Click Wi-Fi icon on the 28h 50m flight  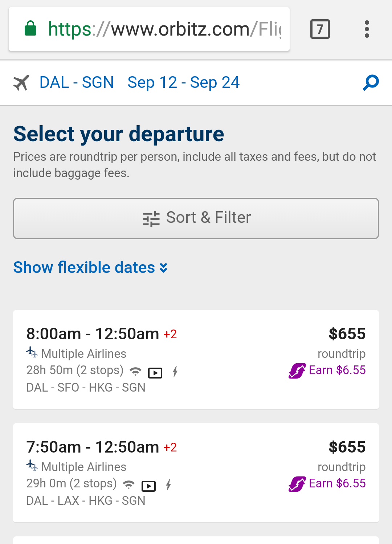coord(135,371)
